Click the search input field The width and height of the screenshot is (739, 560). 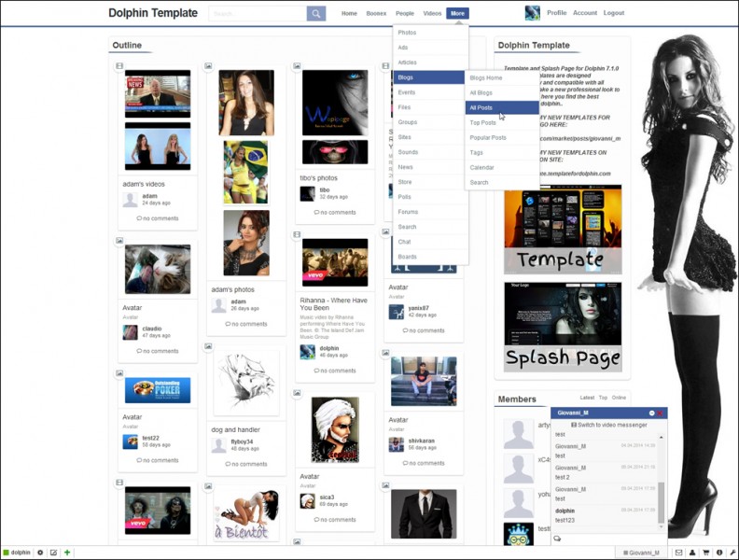pos(258,14)
